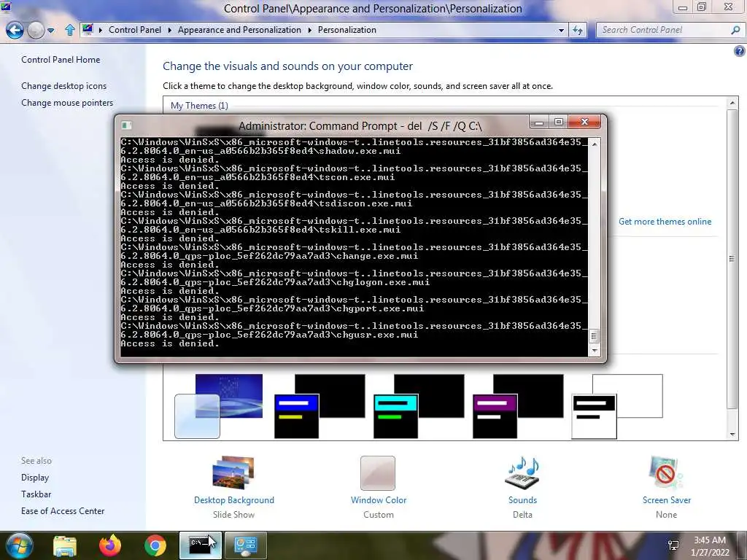Maximize the Command Prompt window
The image size is (747, 560).
(559, 122)
